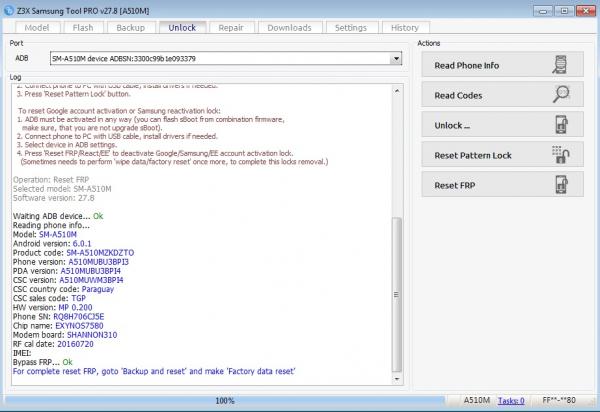Go to the Repair tab
600x412 pixels.
(231, 28)
